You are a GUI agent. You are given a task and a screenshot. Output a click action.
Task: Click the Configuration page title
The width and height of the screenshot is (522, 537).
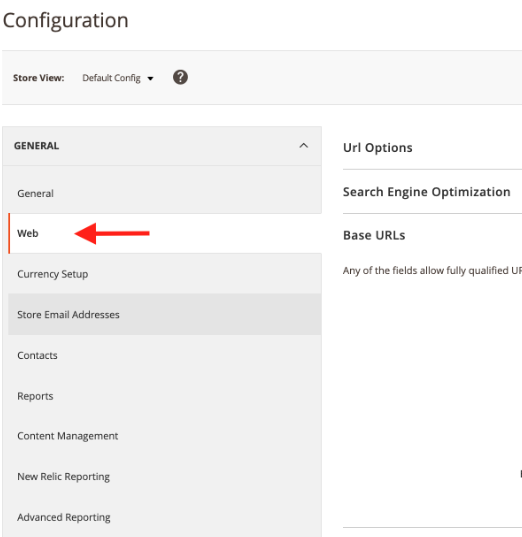click(65, 20)
